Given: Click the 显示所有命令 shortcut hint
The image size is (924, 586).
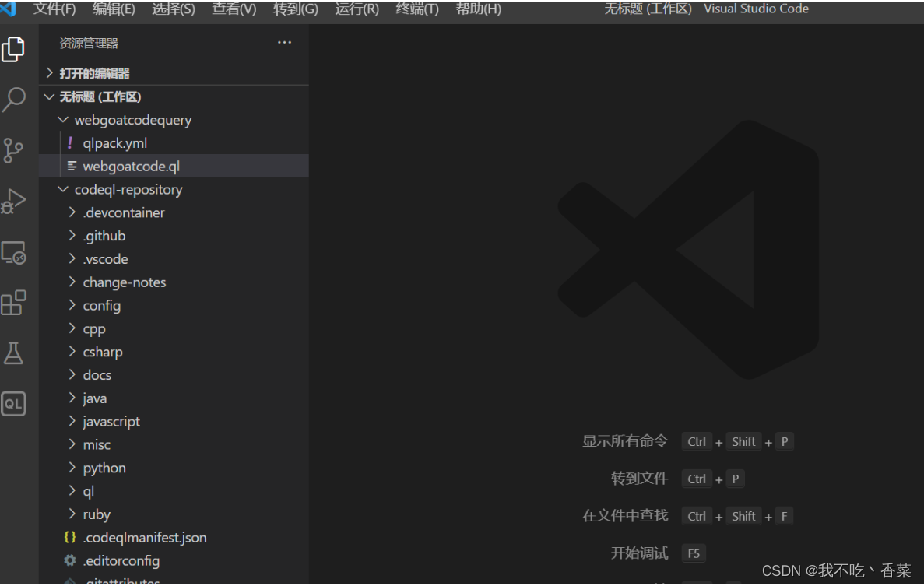Looking at the screenshot, I should click(x=624, y=441).
